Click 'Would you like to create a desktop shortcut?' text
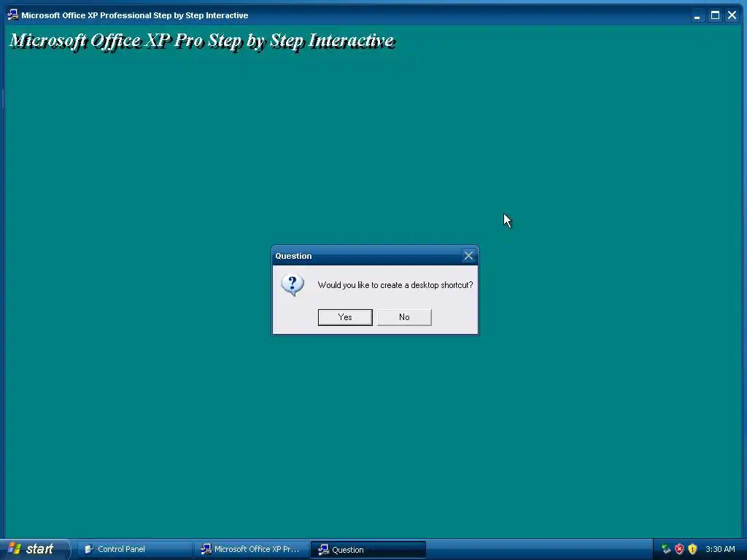The image size is (747, 560). (x=395, y=285)
